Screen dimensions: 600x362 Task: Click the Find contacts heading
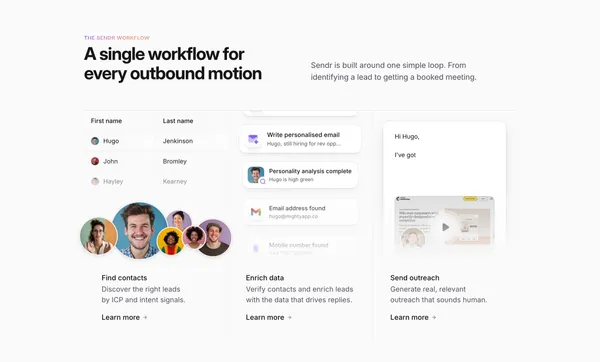(x=124, y=278)
